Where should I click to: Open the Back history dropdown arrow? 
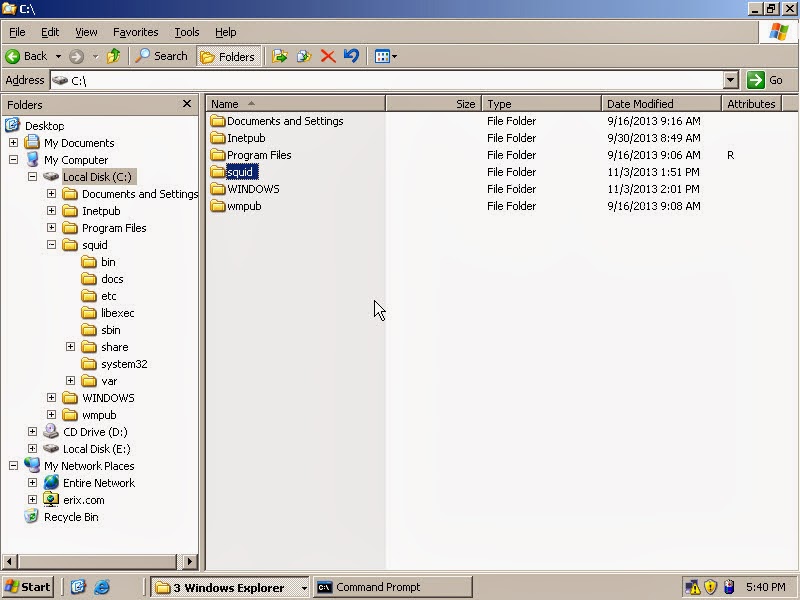[58, 56]
